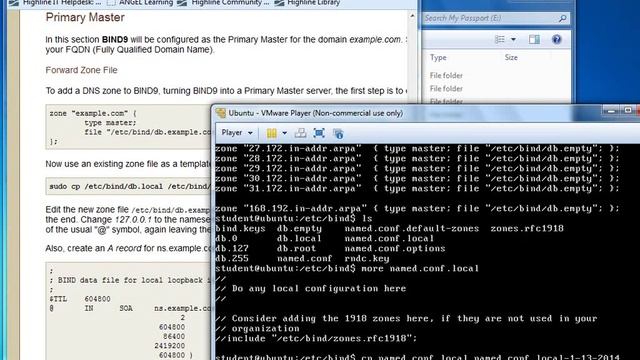Expand the power options arrow beside pause icon
Image resolution: width=640 pixels, height=360 pixels.
tap(284, 133)
